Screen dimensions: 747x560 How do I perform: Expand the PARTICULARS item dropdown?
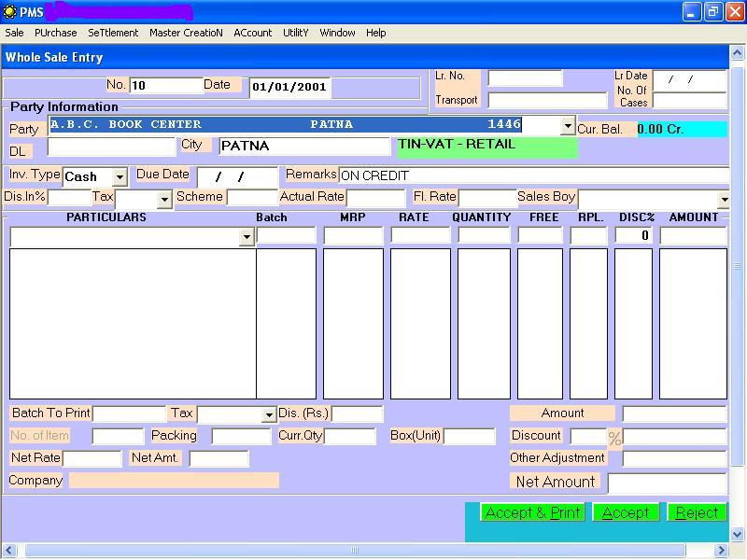tap(247, 237)
